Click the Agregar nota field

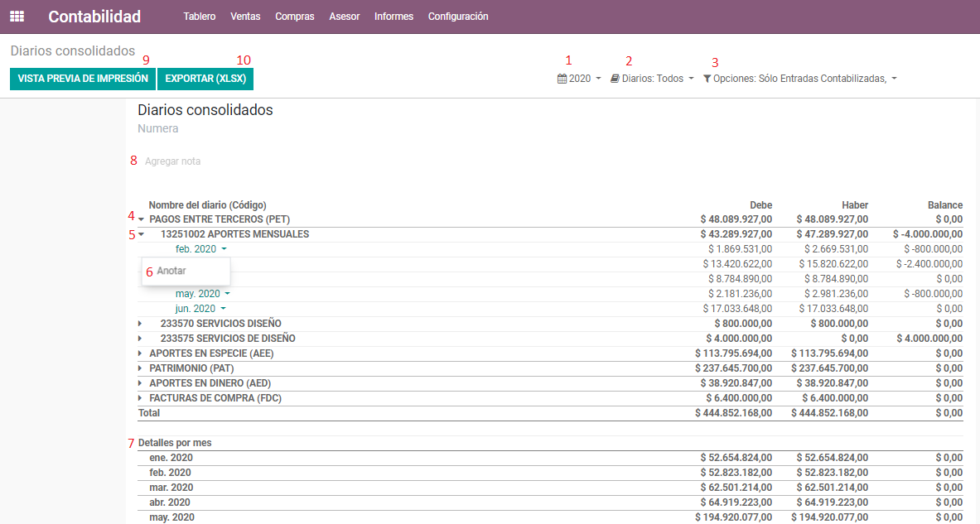[172, 161]
